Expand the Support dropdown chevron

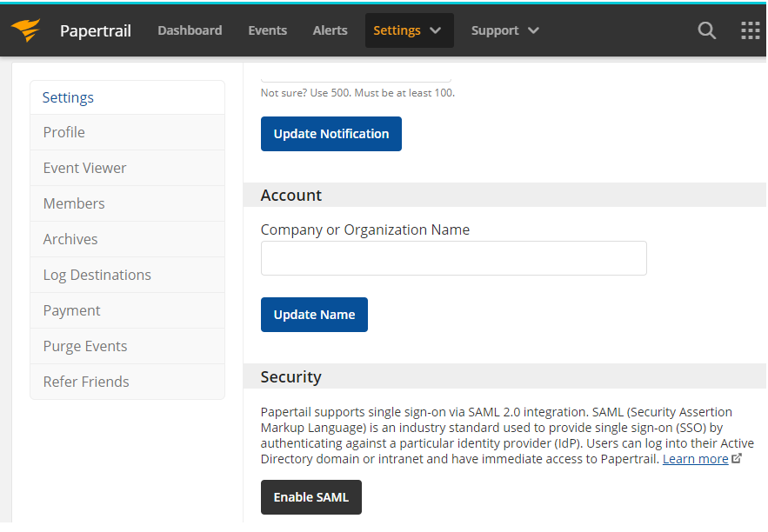tap(533, 30)
